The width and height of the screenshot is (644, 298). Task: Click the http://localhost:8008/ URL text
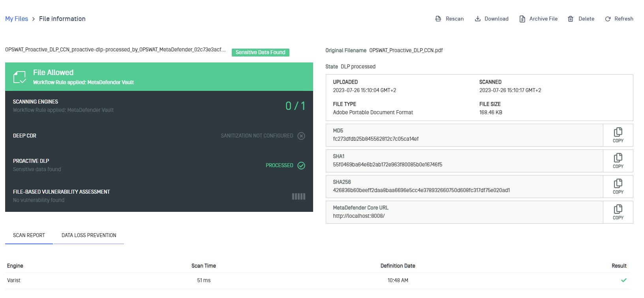(x=359, y=216)
